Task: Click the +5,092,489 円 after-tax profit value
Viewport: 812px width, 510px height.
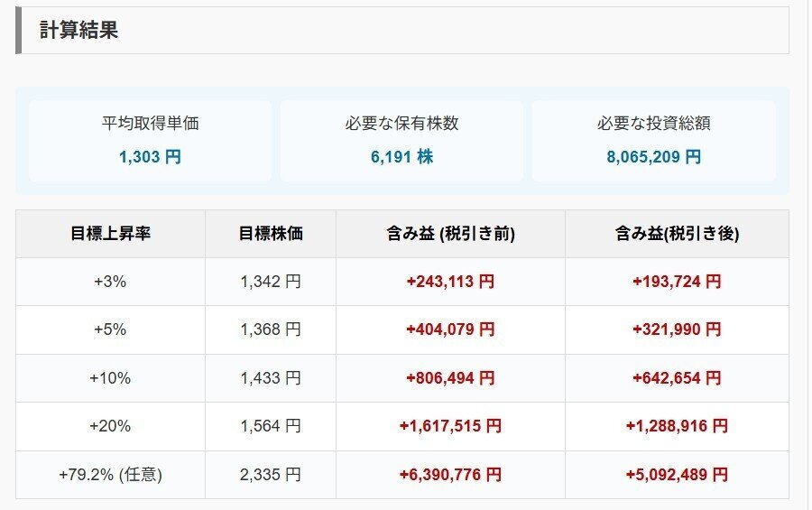Action: click(677, 474)
